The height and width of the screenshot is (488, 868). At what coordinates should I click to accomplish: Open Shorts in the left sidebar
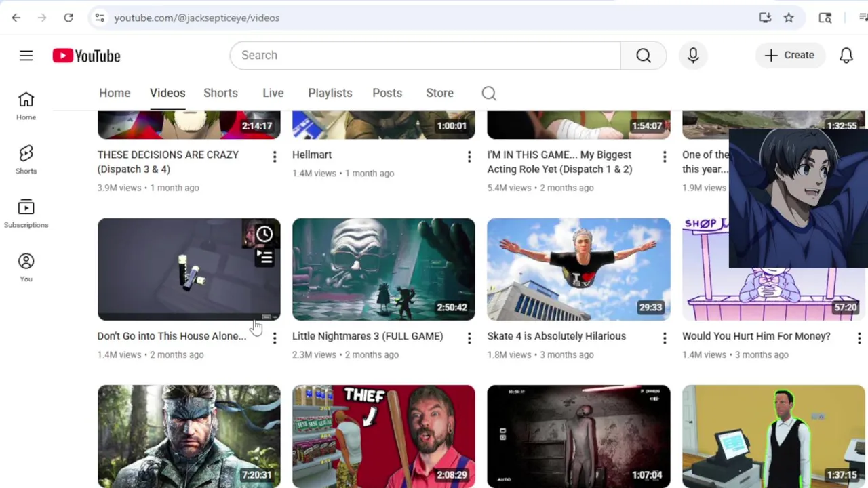(26, 160)
